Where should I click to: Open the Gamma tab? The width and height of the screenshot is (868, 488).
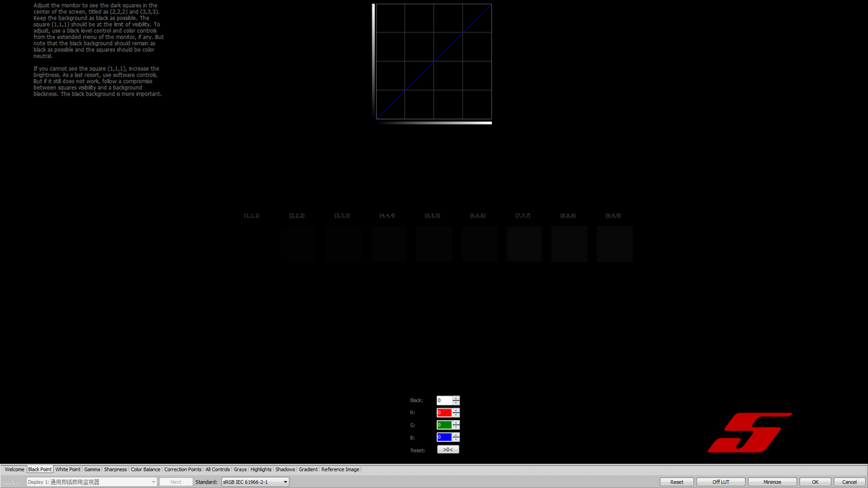coord(92,469)
